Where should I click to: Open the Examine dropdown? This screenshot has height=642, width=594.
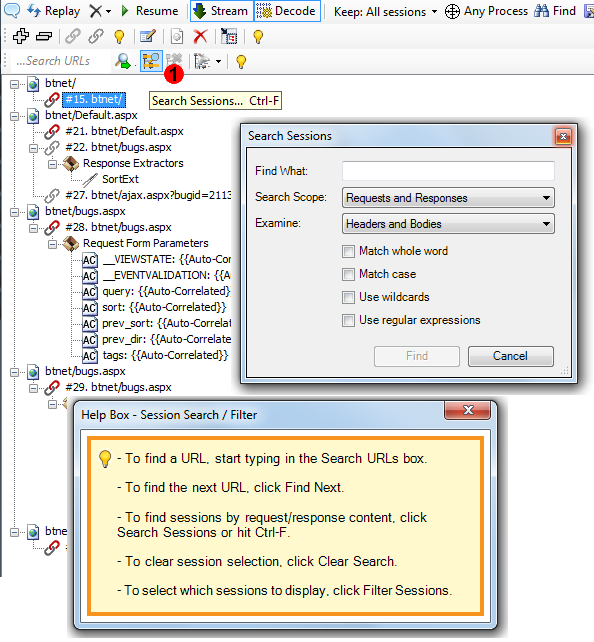[x=448, y=224]
